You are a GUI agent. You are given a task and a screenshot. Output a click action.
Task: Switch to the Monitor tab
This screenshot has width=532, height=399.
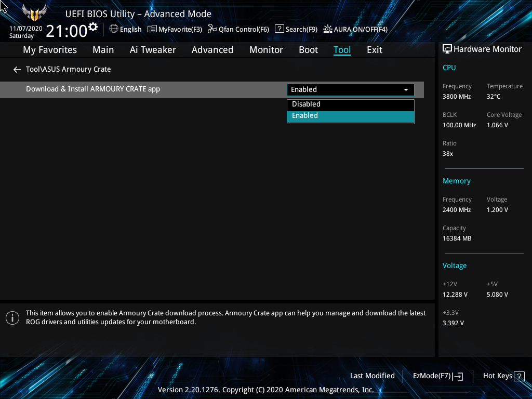coord(266,50)
